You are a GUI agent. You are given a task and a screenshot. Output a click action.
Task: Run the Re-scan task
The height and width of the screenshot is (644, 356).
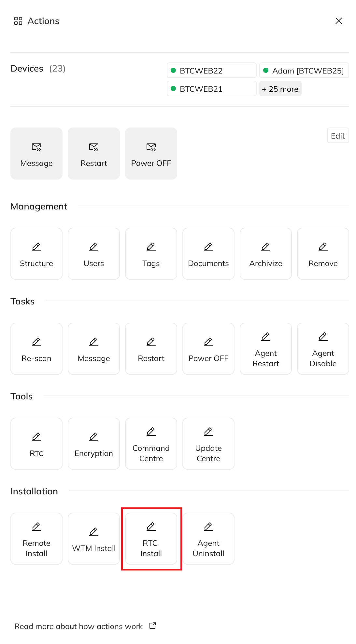click(x=36, y=349)
